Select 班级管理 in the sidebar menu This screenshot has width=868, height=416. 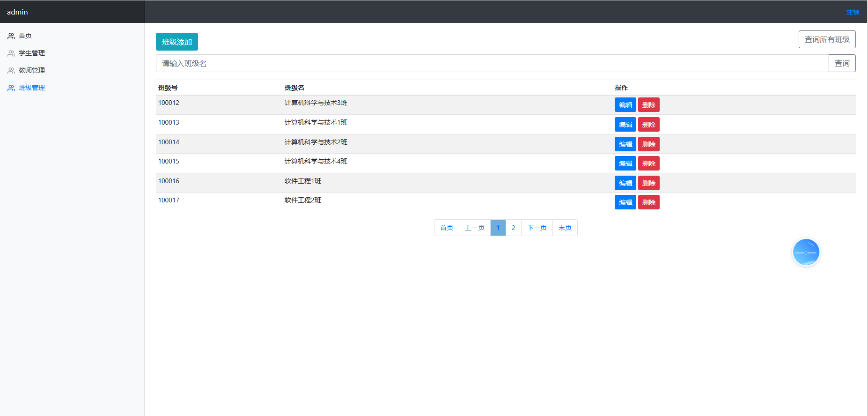[x=32, y=88]
